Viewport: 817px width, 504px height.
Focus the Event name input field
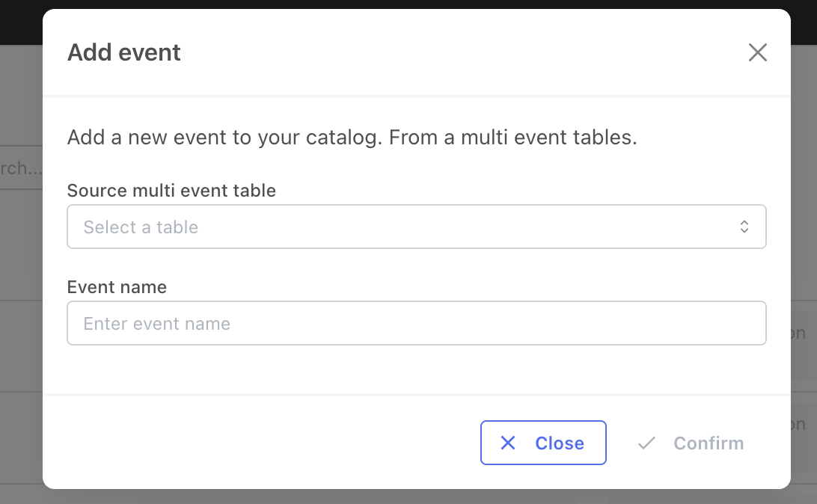pos(416,323)
